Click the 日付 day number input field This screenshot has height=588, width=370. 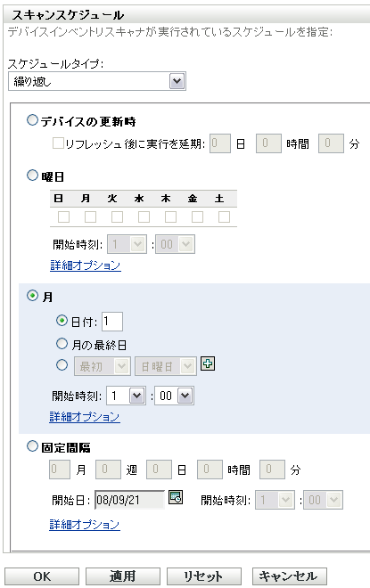tap(112, 322)
